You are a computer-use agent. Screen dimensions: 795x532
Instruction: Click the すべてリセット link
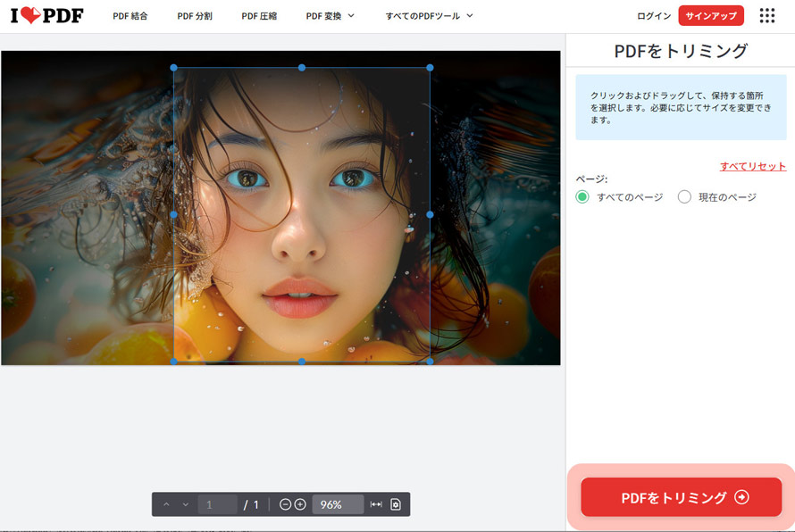(751, 166)
